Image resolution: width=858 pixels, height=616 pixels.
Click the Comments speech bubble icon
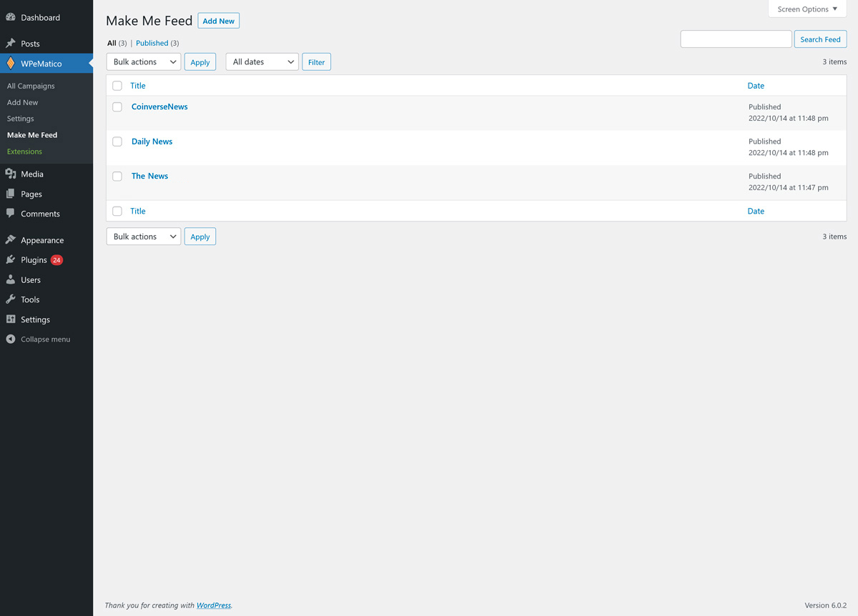[x=11, y=214]
